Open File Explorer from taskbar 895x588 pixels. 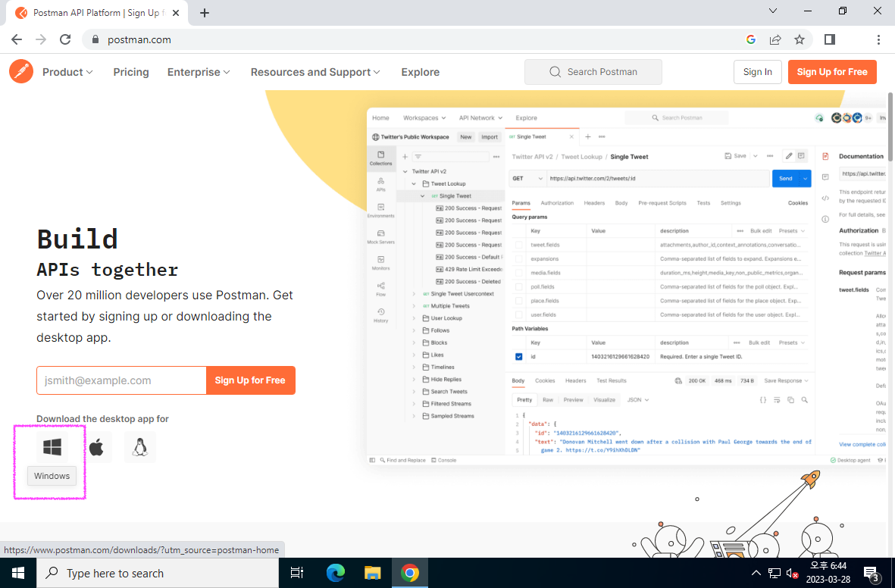pyautogui.click(x=372, y=573)
